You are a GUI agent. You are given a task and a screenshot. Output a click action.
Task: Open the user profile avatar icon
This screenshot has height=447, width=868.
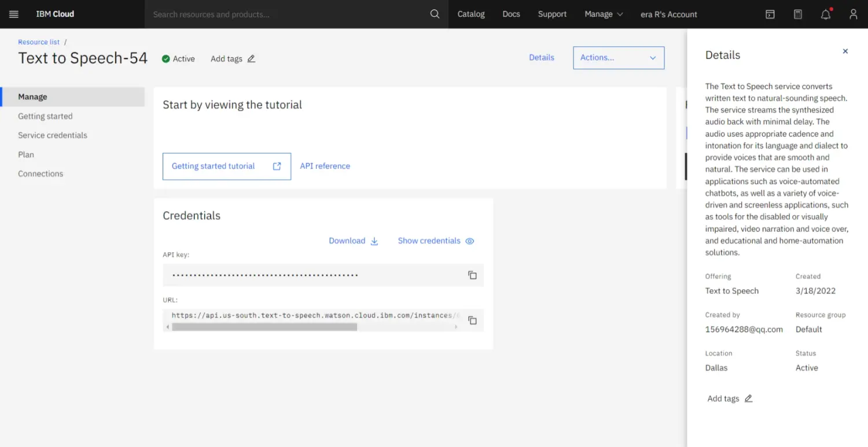853,14
